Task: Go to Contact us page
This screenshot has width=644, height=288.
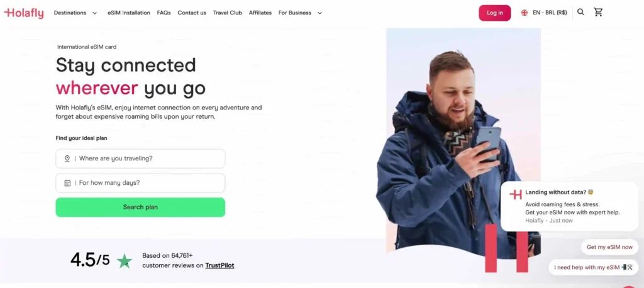Action: coord(192,13)
